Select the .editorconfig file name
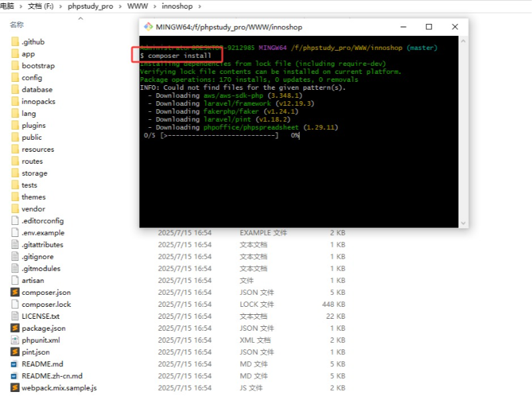The image size is (532, 400). (43, 221)
